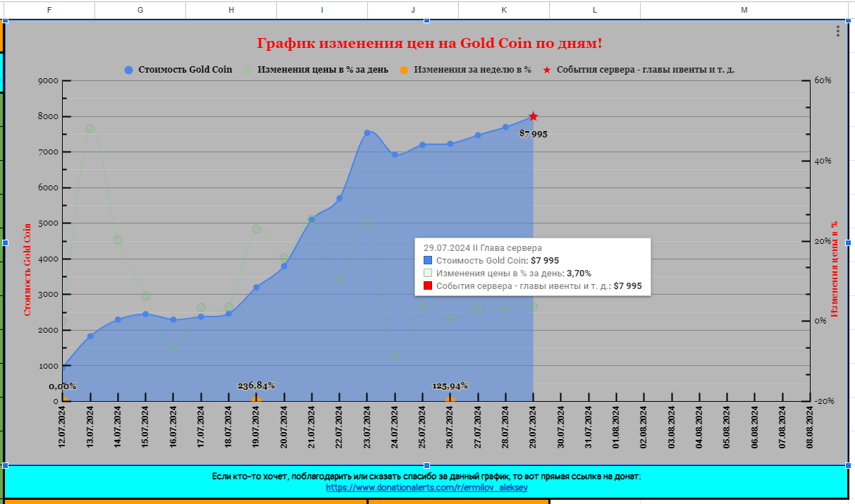Click the red swatch in the tooltip
The height and width of the screenshot is (504, 855).
click(428, 286)
